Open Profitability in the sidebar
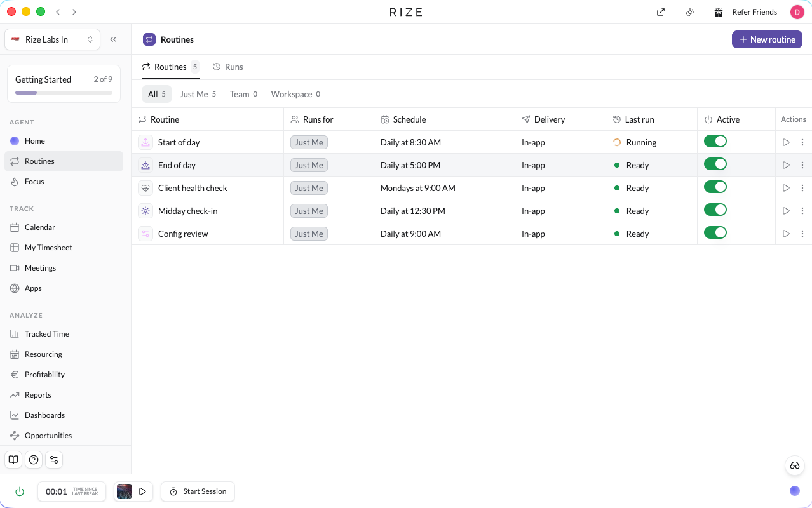Image resolution: width=812 pixels, height=508 pixels. point(64,375)
